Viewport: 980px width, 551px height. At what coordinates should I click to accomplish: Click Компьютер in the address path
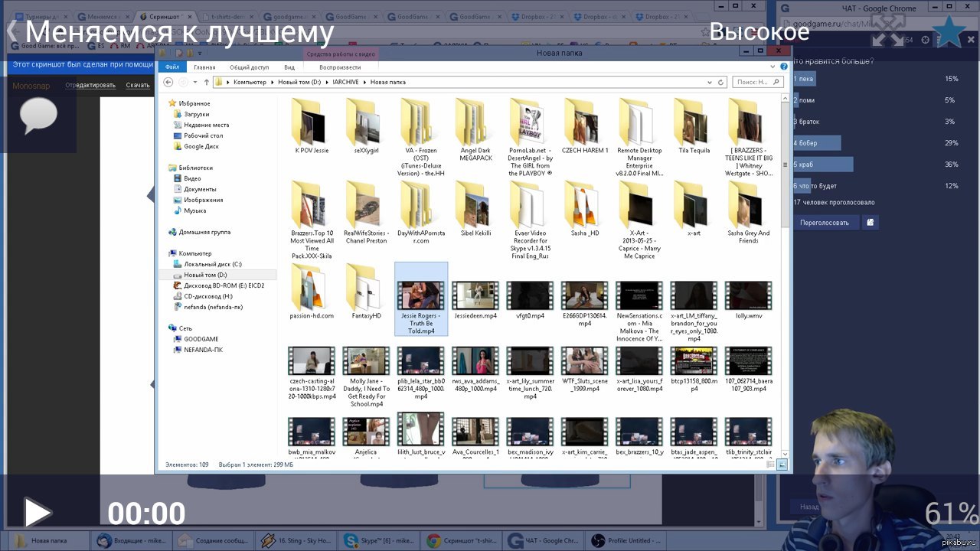tap(250, 82)
